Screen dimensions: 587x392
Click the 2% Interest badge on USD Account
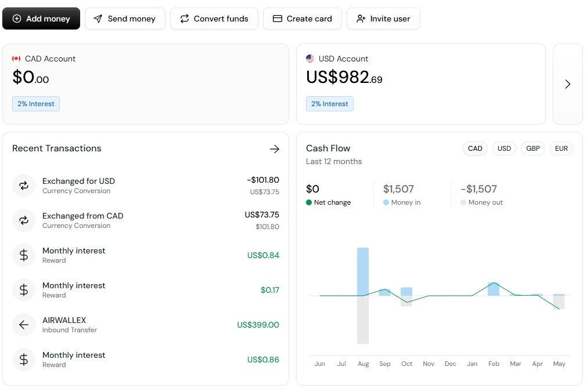coord(330,104)
